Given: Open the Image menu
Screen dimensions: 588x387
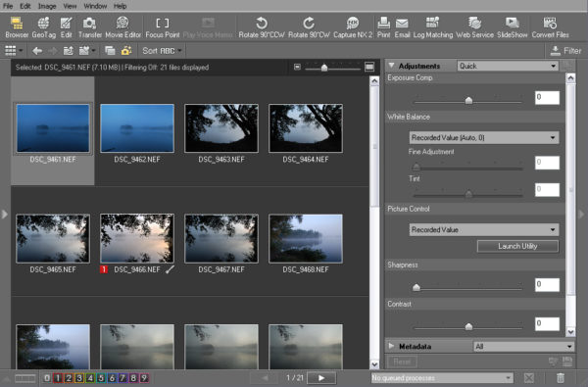Looking at the screenshot, I should (x=47, y=6).
